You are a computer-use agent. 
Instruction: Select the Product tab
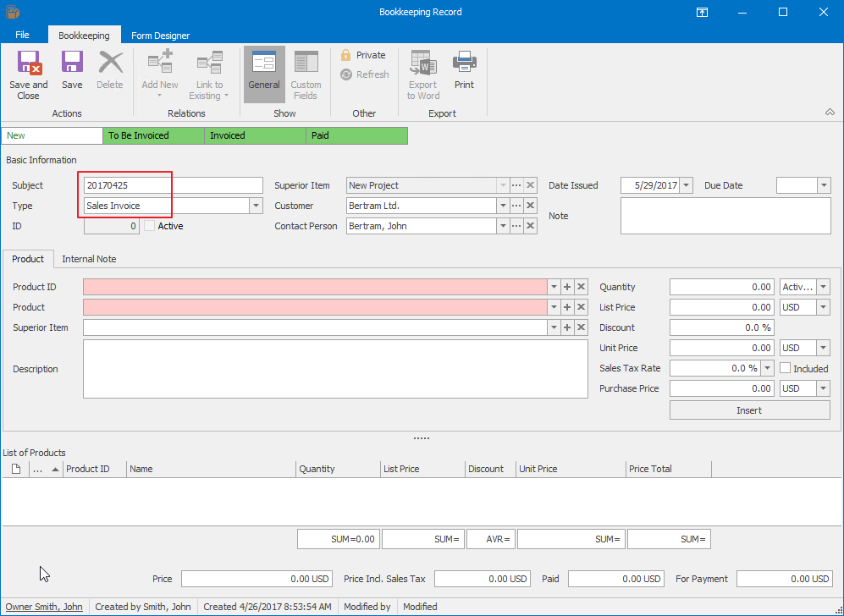(x=28, y=259)
